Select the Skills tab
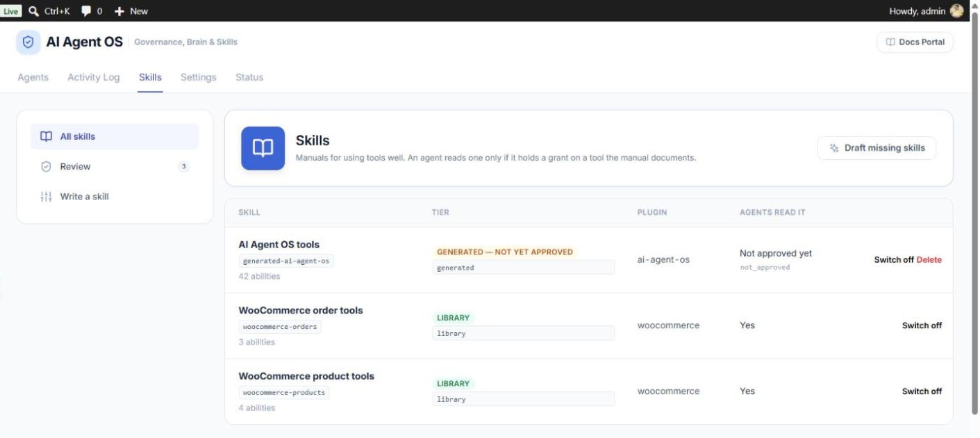This screenshot has height=438, width=980. (x=150, y=77)
